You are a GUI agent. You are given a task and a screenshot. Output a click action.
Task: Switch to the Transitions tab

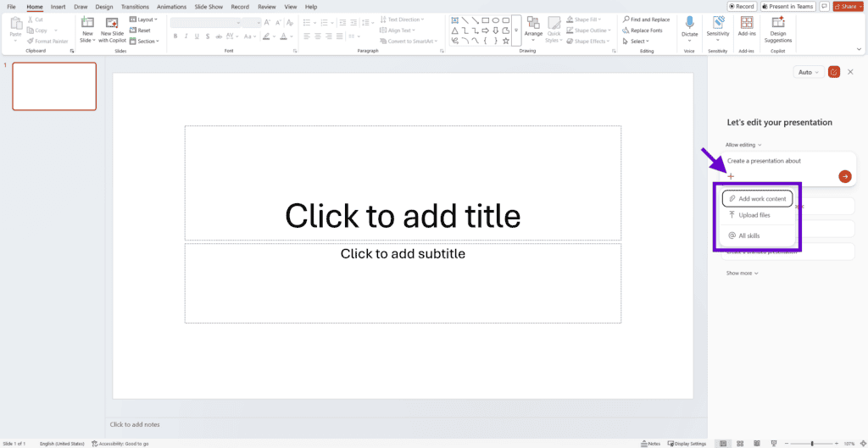tap(135, 7)
